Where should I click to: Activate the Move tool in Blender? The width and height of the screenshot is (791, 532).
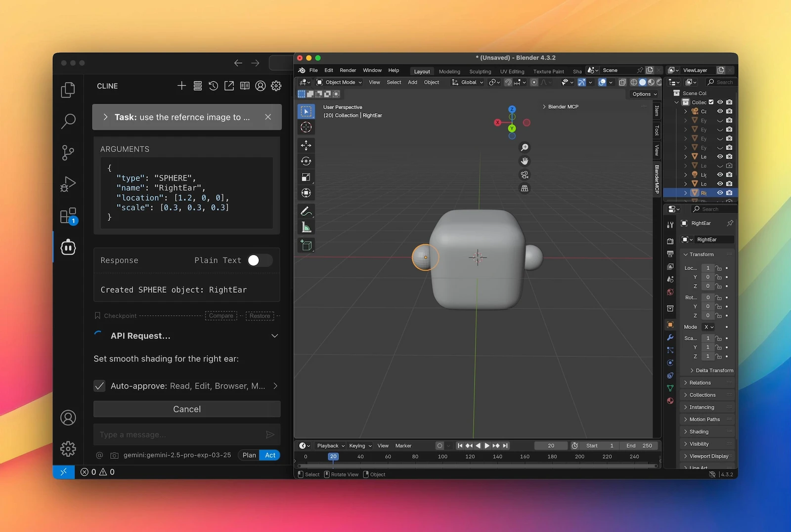coord(306,145)
